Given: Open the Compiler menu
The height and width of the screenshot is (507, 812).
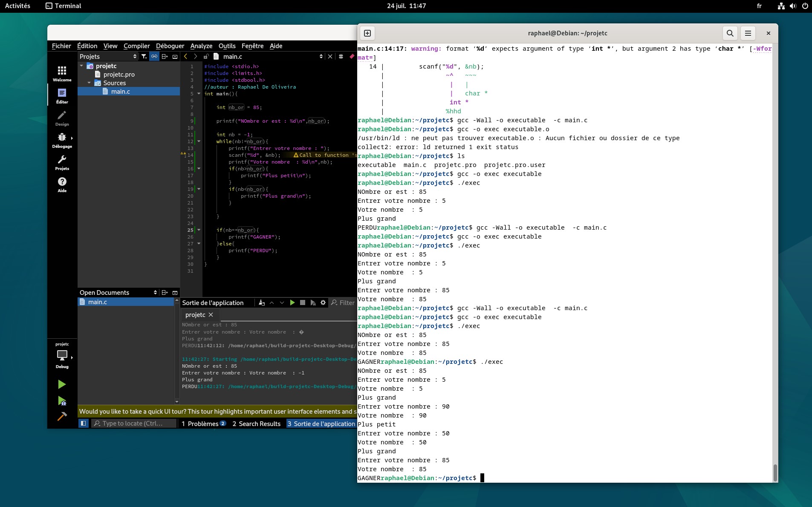Looking at the screenshot, I should [136, 46].
